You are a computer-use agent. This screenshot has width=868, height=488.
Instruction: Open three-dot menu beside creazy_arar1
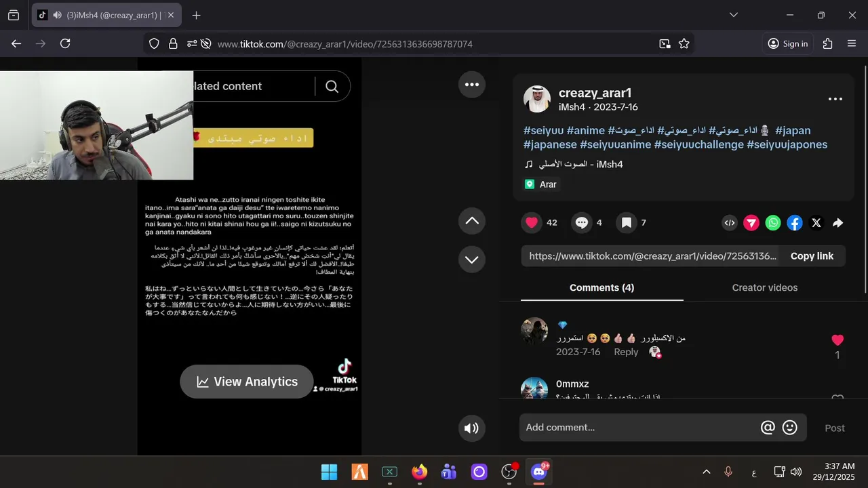click(x=835, y=99)
